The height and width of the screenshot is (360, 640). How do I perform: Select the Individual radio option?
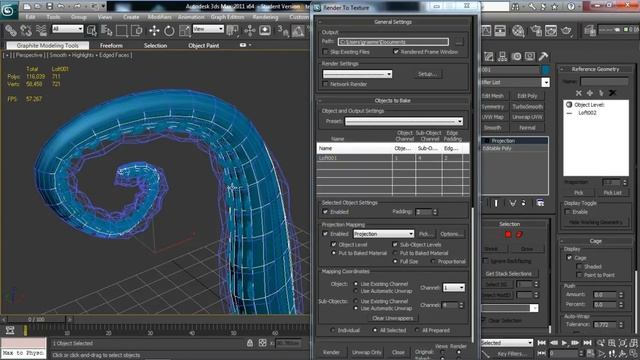click(x=333, y=330)
